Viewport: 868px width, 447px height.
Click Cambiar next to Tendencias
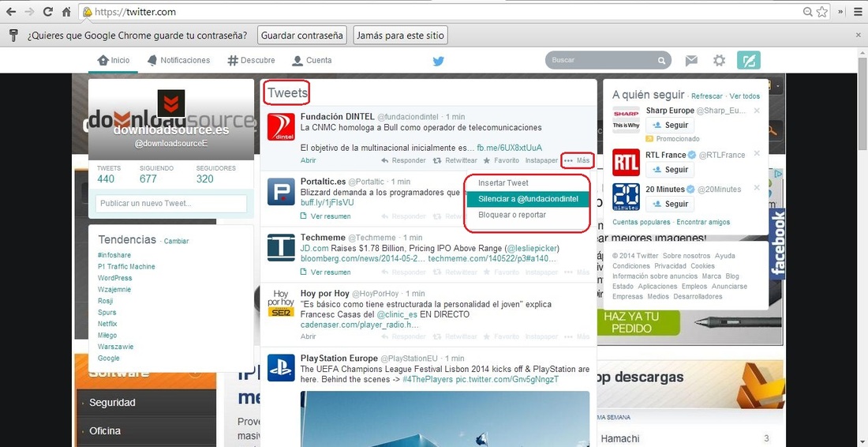(x=176, y=241)
